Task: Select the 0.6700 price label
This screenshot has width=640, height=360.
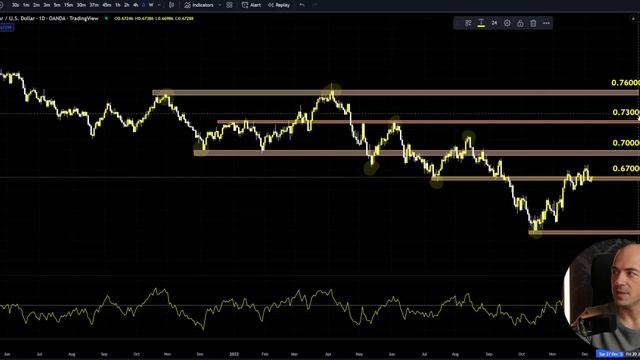Action: (626, 168)
